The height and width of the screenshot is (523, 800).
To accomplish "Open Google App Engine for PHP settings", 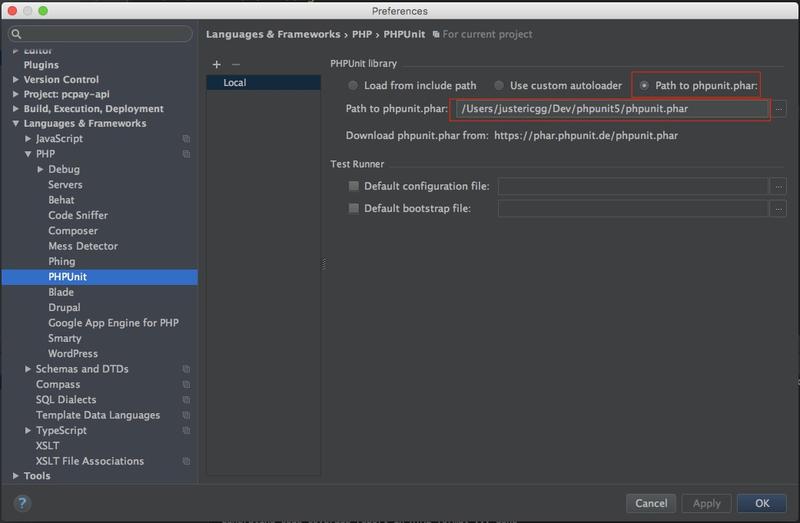I will [x=113, y=323].
